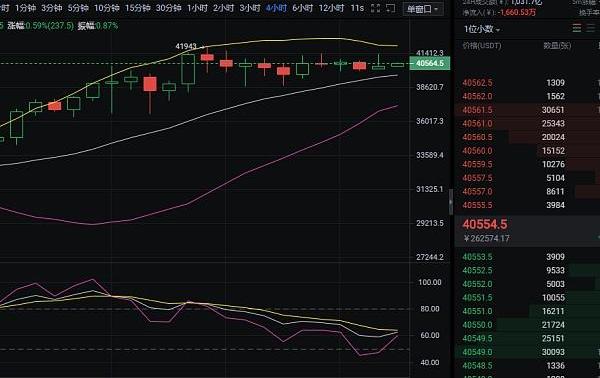Choose the 12小时 timeframe
Viewport: 600px width, 378px height.
click(x=331, y=8)
